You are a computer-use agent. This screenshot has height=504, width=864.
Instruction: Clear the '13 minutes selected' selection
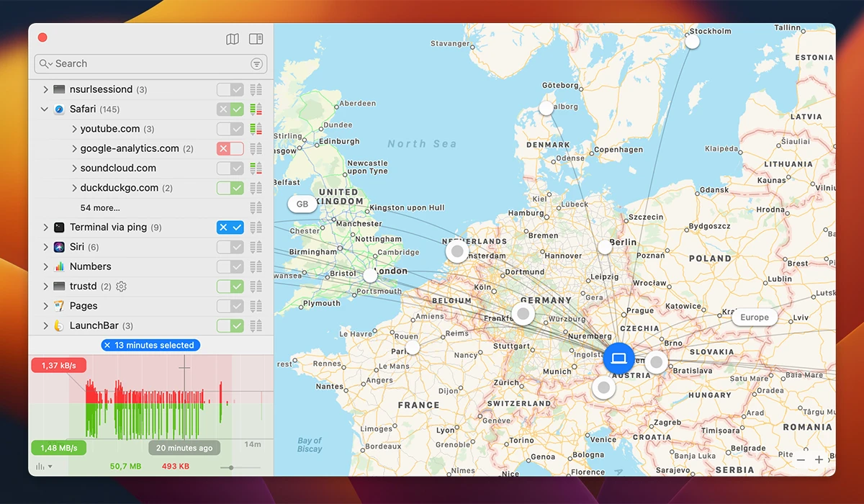108,345
